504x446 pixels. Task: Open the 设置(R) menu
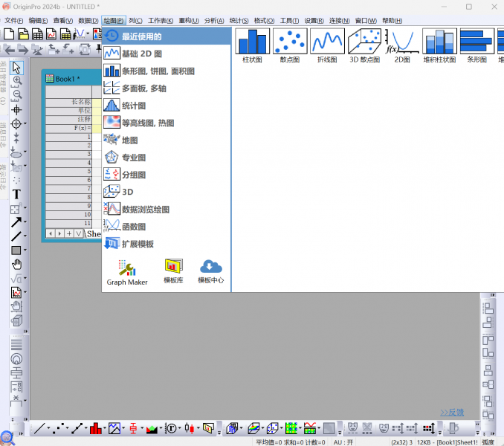314,21
